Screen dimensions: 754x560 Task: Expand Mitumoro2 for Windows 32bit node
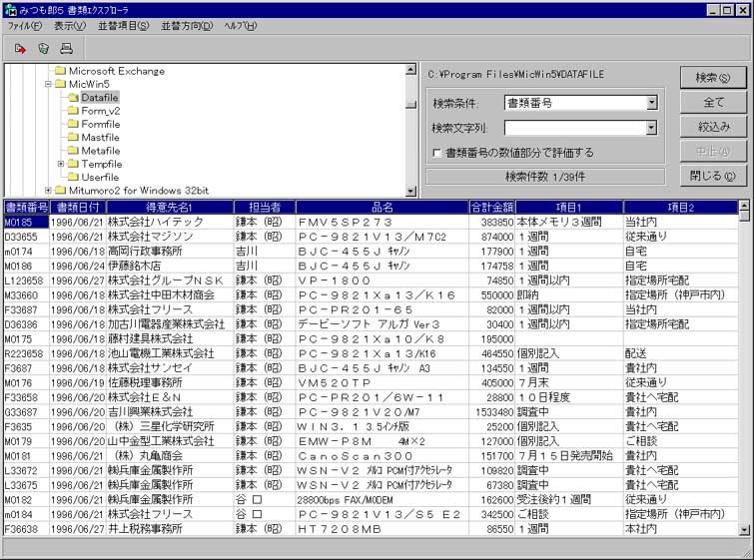click(48, 190)
